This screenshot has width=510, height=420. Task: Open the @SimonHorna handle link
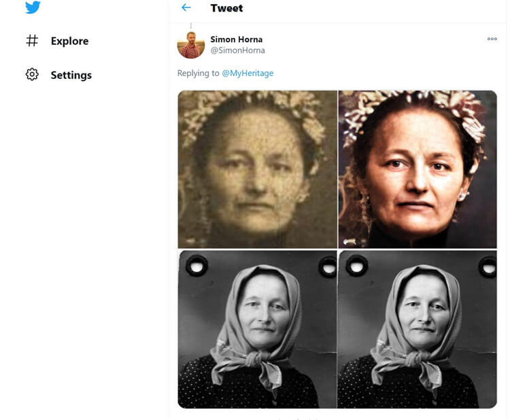click(x=237, y=50)
